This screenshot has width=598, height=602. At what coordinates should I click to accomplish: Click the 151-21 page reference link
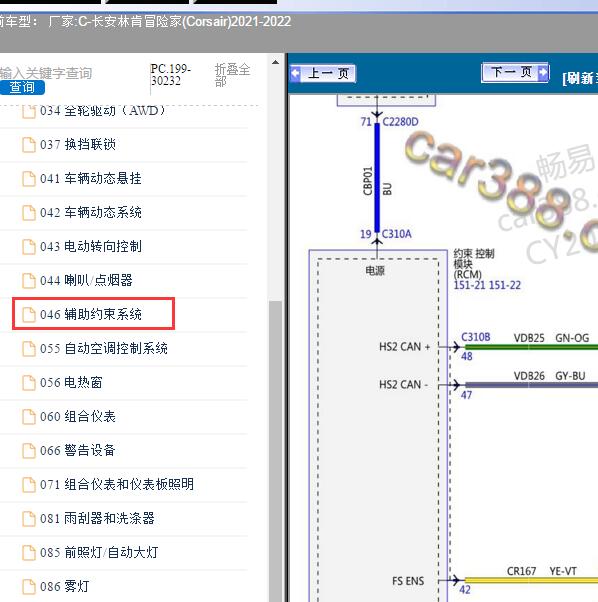click(469, 285)
